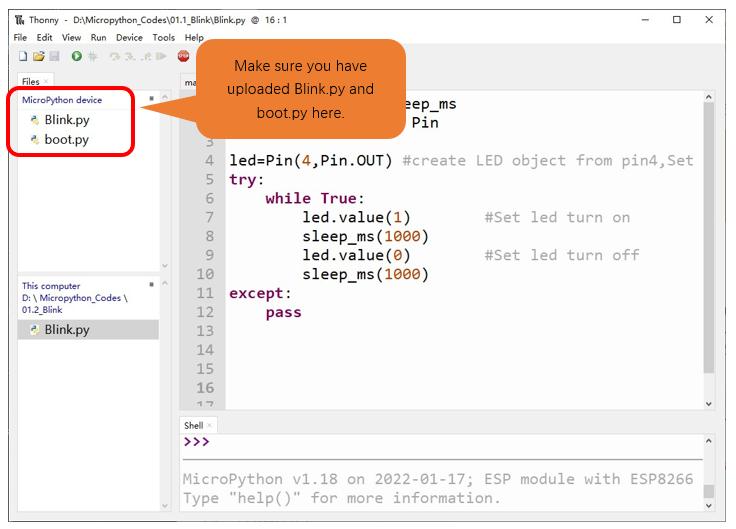This screenshot has height=529, width=736.
Task: Click the Step out icon
Action: coord(146,56)
